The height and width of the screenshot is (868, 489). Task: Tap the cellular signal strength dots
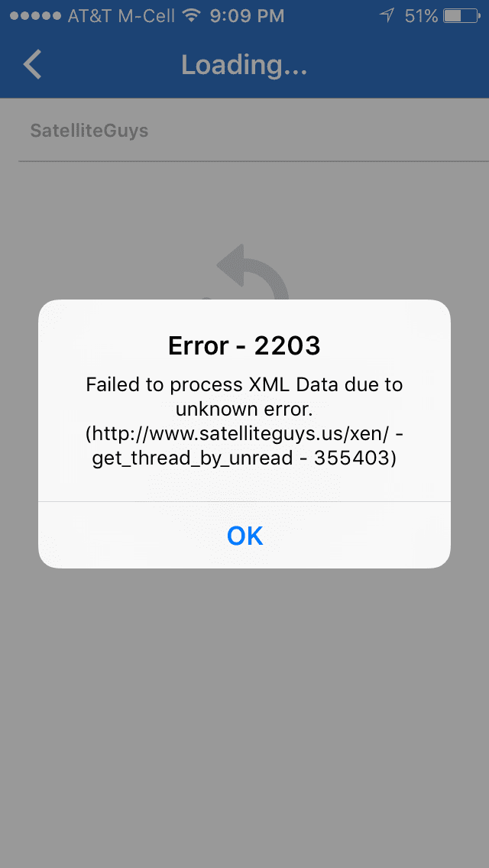(35, 16)
